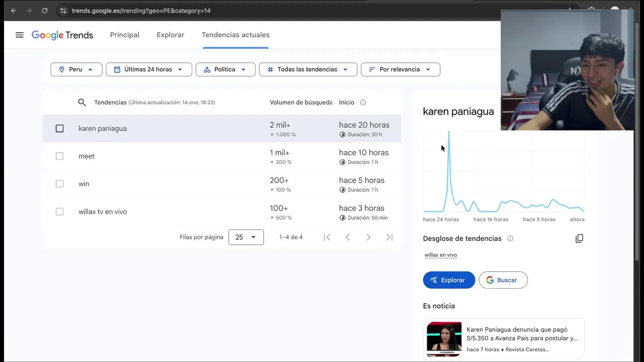644x362 pixels.
Task: Go to next page of results
Action: point(368,237)
